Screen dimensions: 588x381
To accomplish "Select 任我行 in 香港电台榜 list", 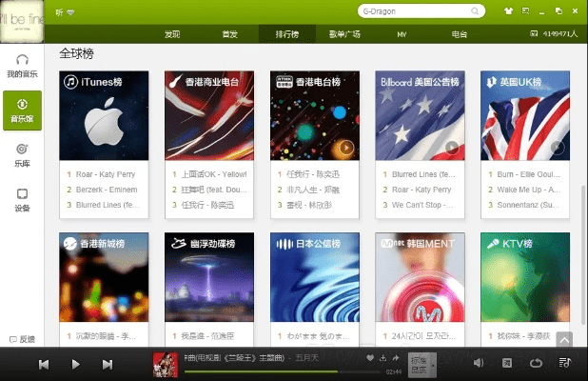I will point(313,174).
